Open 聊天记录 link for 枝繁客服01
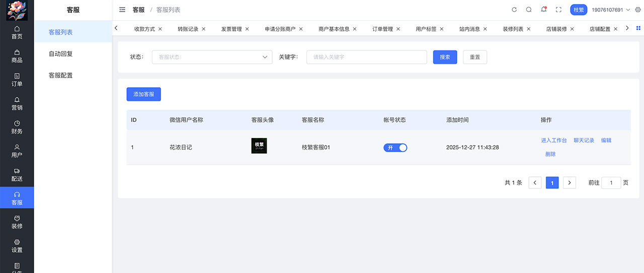644x273 pixels. [x=584, y=141]
